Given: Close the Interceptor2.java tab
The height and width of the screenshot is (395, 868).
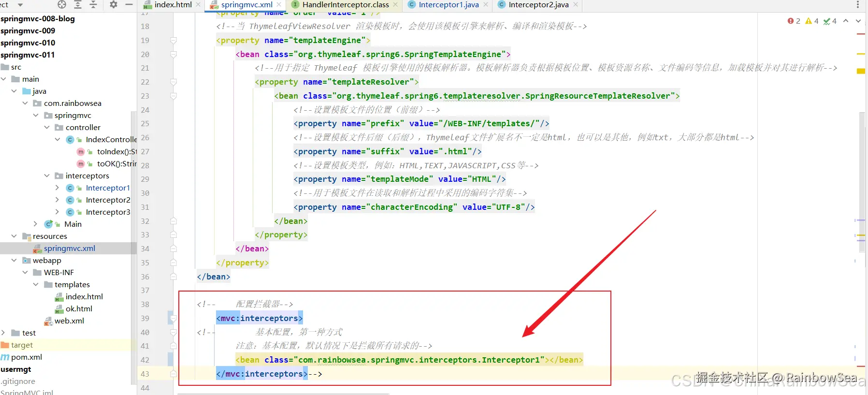Looking at the screenshot, I should pos(576,5).
